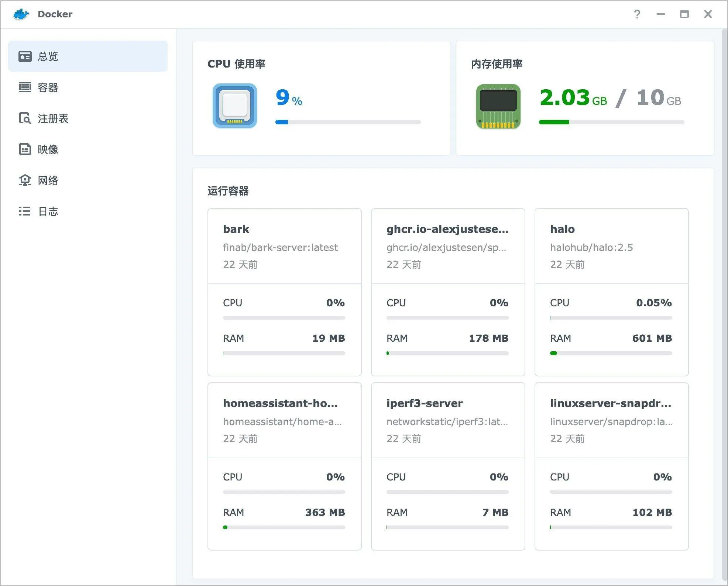Click the Network (网络) sidebar icon

point(25,180)
